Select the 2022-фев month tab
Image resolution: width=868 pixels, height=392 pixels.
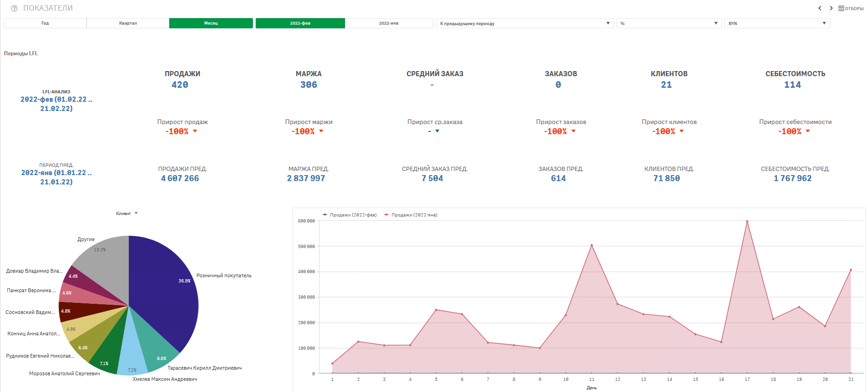tap(300, 23)
